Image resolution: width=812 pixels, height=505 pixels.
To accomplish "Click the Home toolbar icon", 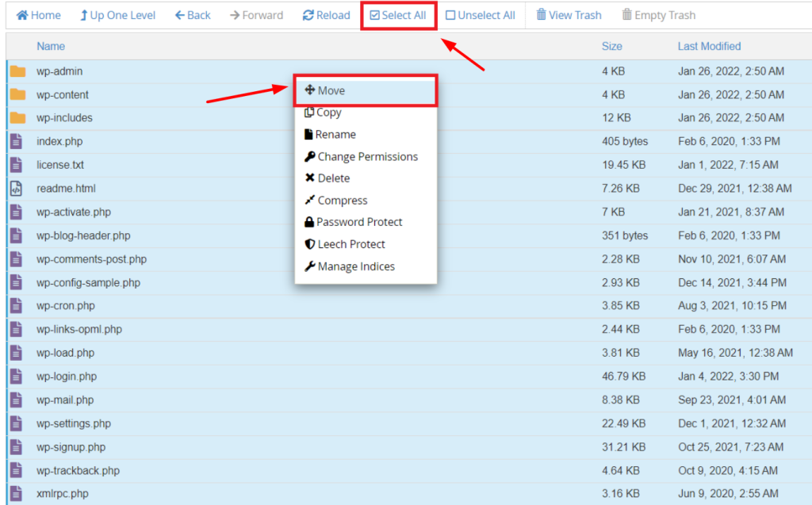I will click(x=37, y=14).
